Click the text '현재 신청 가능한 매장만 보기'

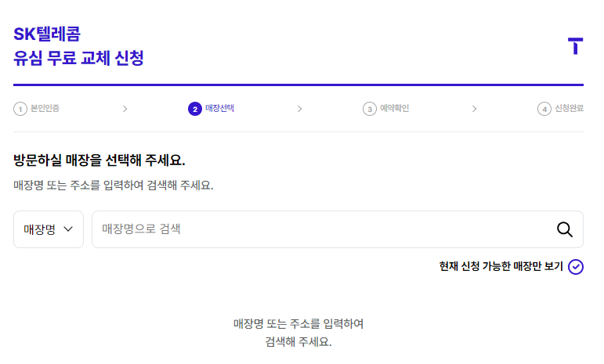501,266
